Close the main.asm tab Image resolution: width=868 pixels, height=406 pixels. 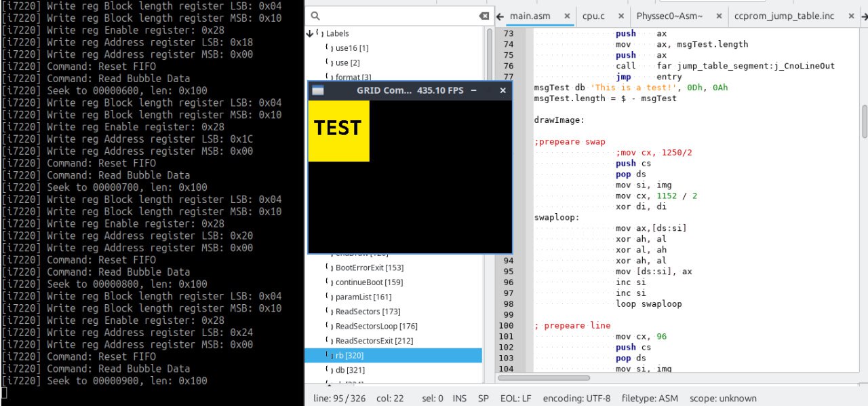click(x=566, y=16)
